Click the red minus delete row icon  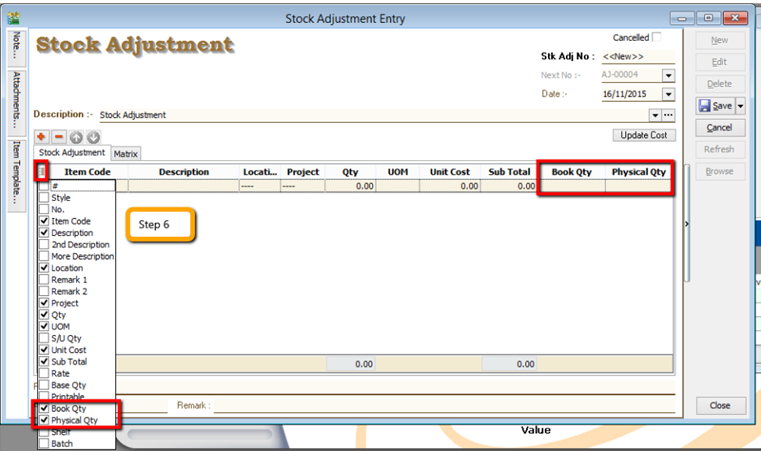tap(58, 136)
